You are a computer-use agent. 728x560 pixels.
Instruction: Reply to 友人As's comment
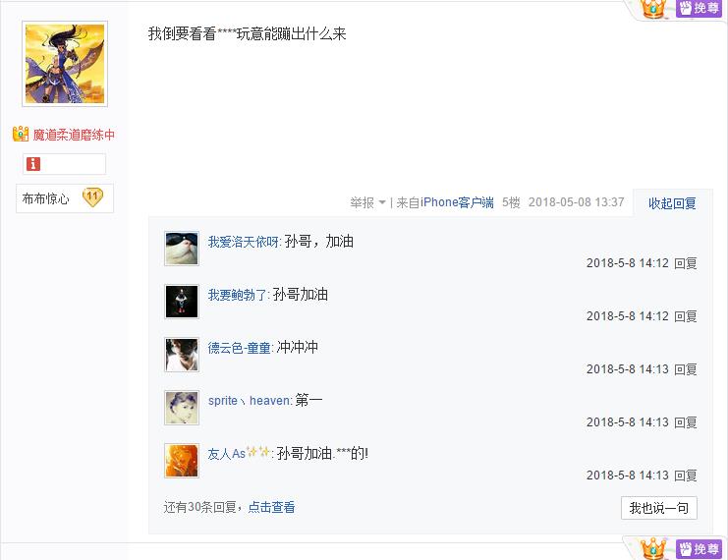pos(686,476)
